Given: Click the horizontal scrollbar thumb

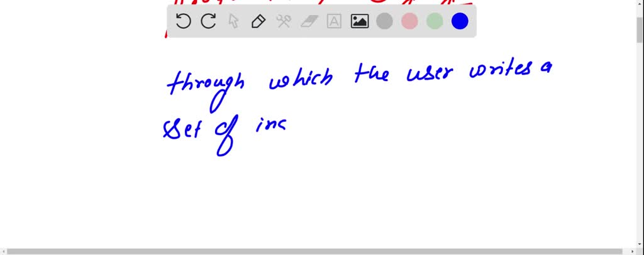Looking at the screenshot, I should pos(314,251).
